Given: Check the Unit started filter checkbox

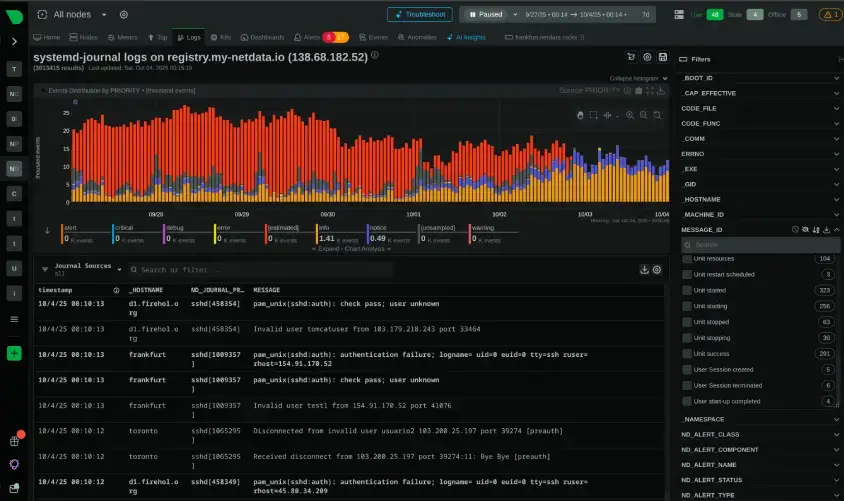Looking at the screenshot, I should (687, 291).
